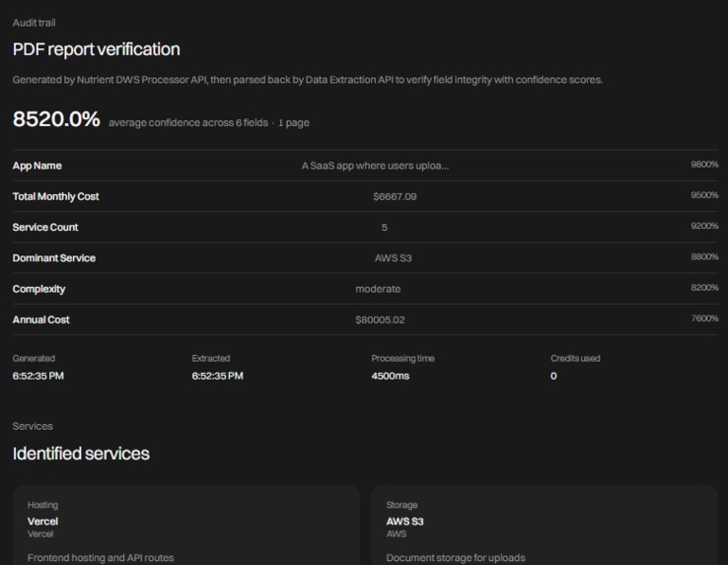Viewport: 728px width, 565px height.
Task: Click the 9200% confidence score
Action: click(704, 226)
